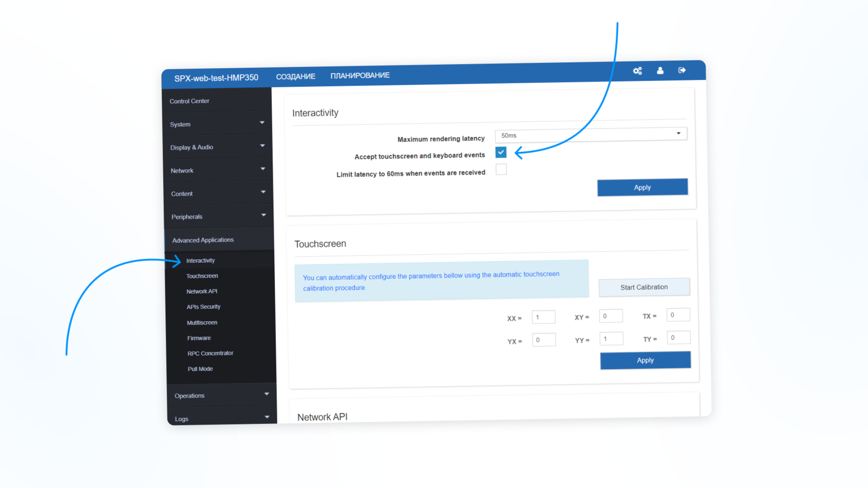
Task: Click the Network API section heading
Action: (322, 417)
